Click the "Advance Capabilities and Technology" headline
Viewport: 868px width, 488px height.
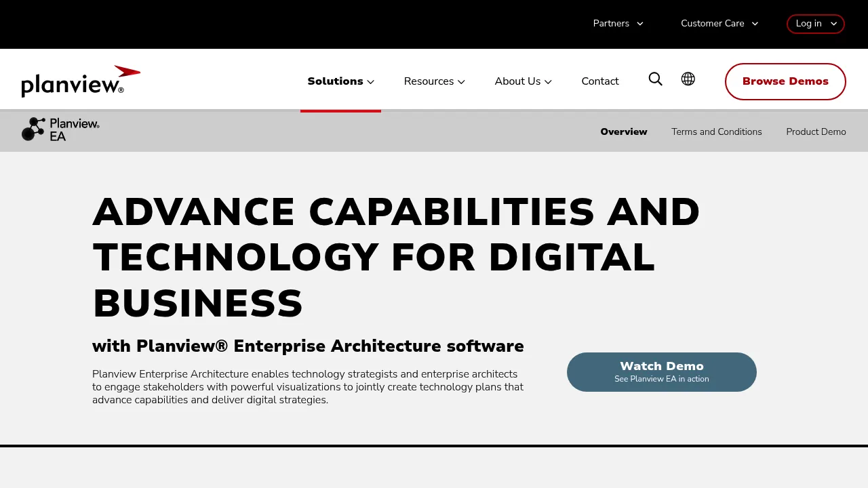397,257
